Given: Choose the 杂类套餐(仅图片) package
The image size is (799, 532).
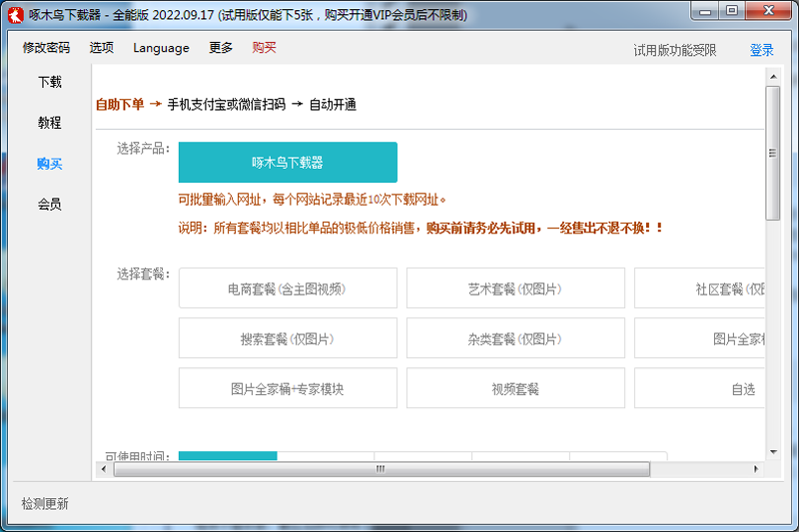Looking at the screenshot, I should [515, 338].
